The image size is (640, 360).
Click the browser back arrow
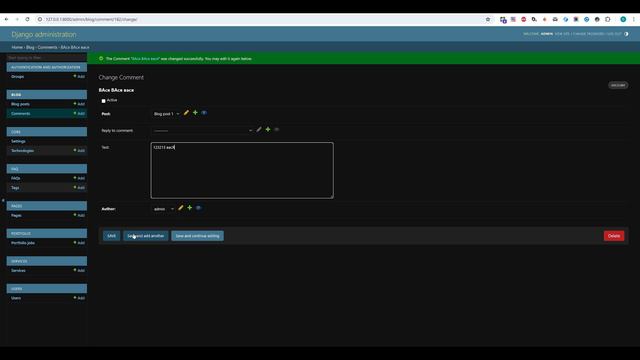7,19
